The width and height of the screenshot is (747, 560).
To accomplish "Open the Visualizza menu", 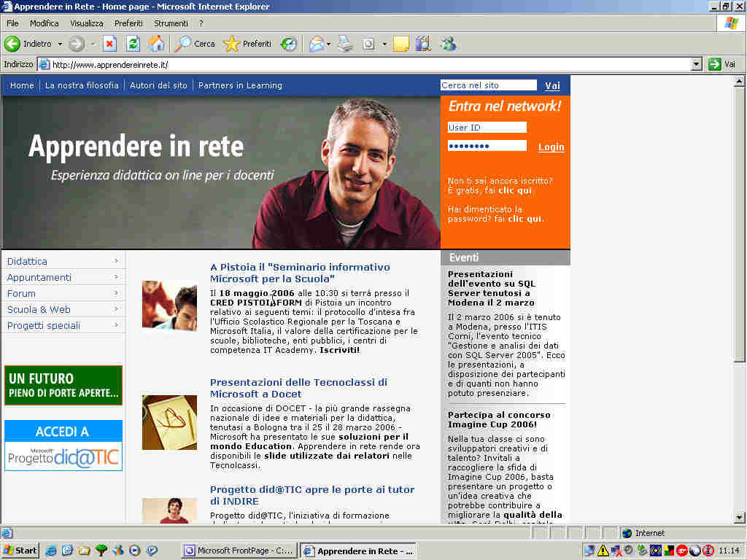I will [x=87, y=23].
